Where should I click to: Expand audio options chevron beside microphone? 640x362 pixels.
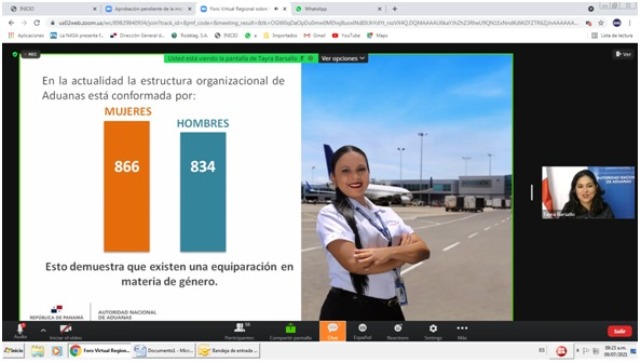[x=43, y=330]
